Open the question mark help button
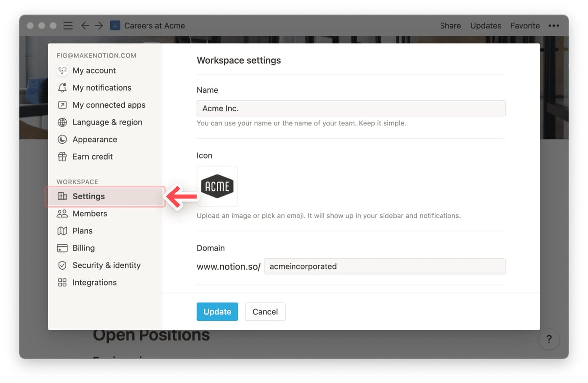The width and height of the screenshot is (588, 383). point(549,340)
